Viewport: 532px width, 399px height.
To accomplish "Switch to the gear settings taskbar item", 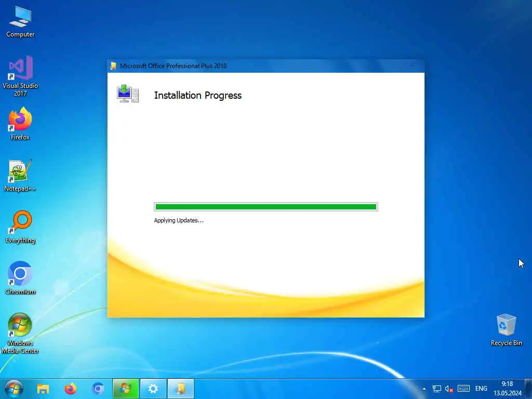I will pos(153,389).
